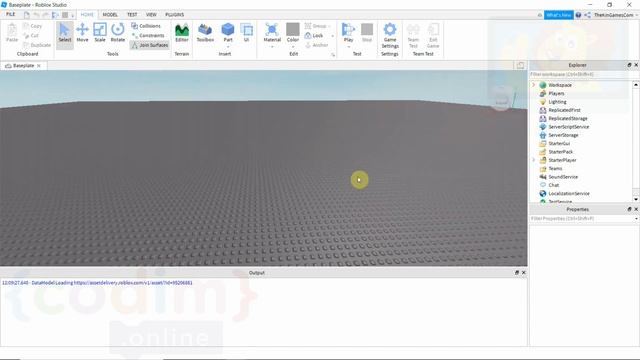The image size is (640, 360).
Task: Open the FILE menu
Action: (11, 14)
